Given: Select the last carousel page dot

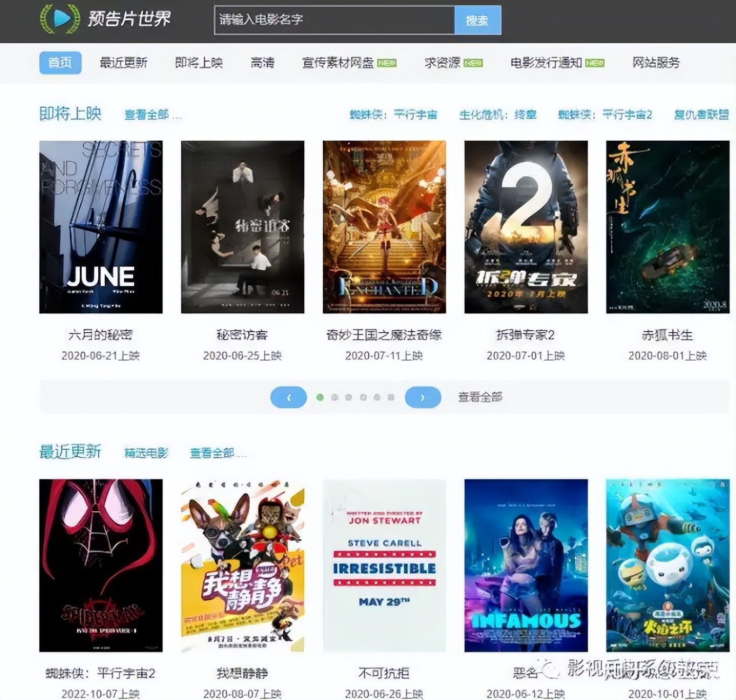Looking at the screenshot, I should [391, 397].
